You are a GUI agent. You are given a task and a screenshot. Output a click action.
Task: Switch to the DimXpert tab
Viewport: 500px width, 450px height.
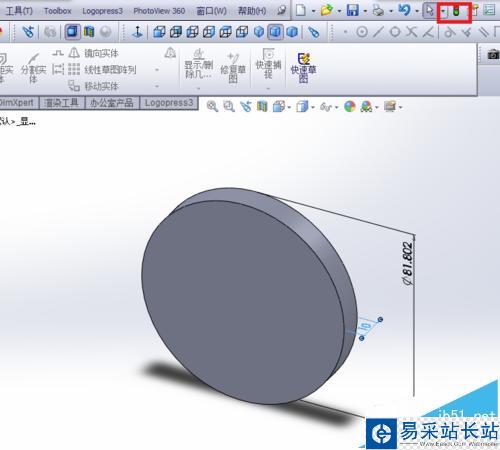tap(18, 103)
